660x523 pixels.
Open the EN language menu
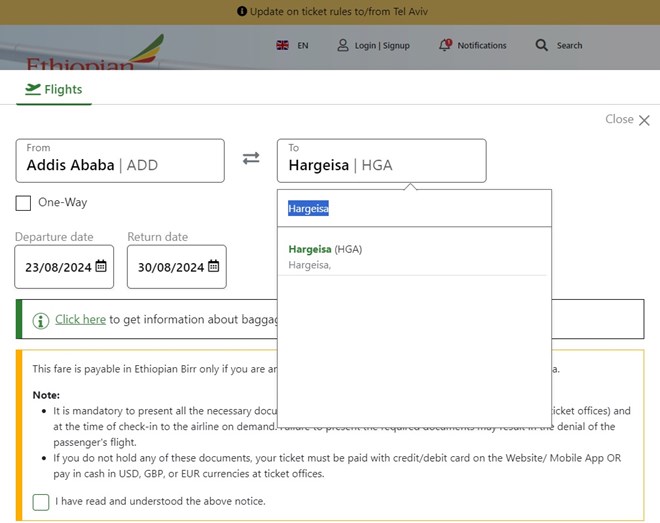pos(303,45)
